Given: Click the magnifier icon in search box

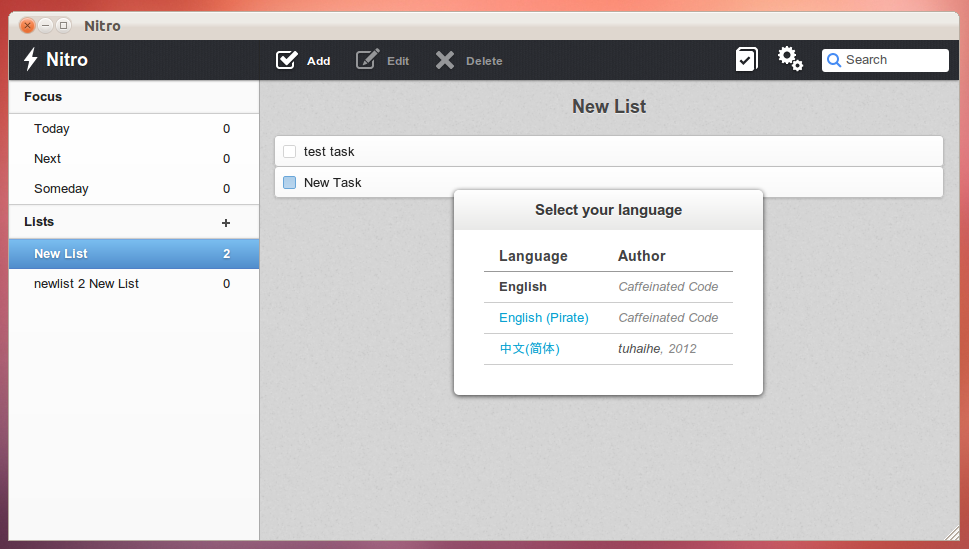Looking at the screenshot, I should [x=834, y=60].
